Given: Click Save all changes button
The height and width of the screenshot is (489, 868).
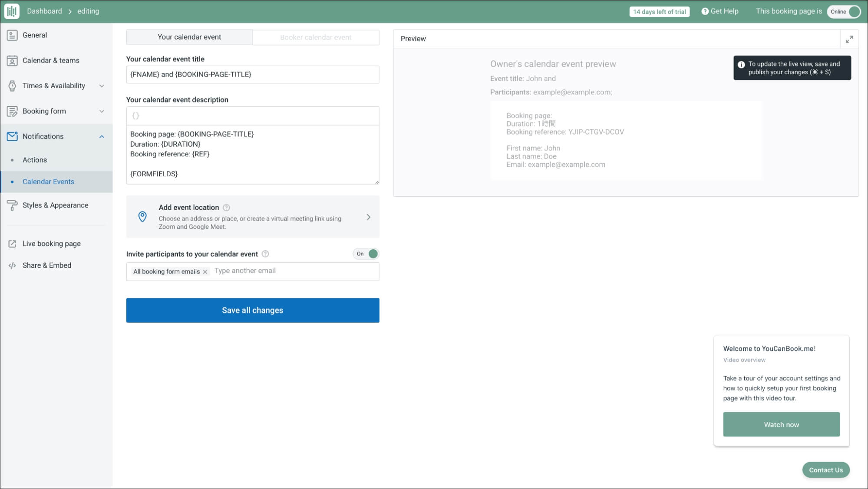Looking at the screenshot, I should [253, 310].
